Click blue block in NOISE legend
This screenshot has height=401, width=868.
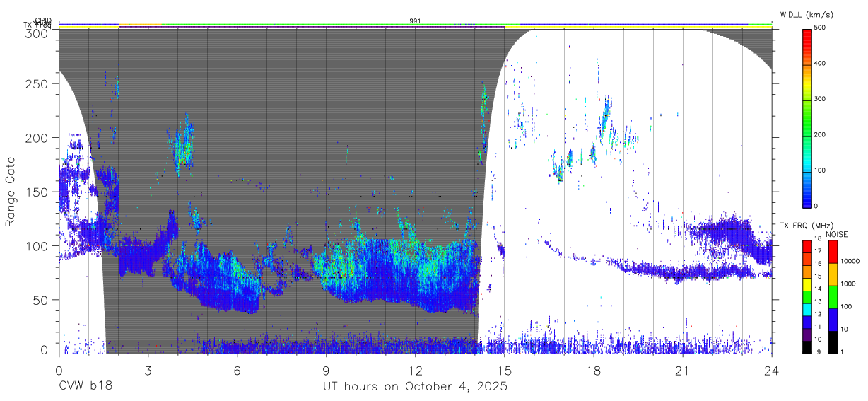832,319
